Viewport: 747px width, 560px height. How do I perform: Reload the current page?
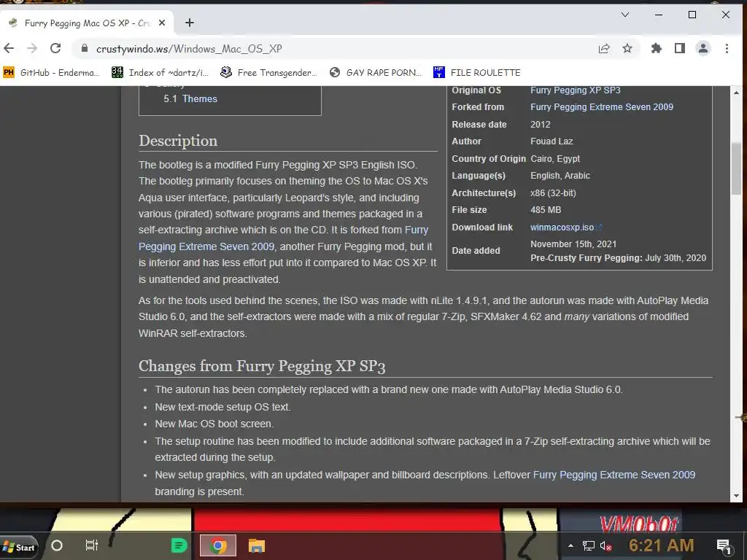tap(55, 48)
